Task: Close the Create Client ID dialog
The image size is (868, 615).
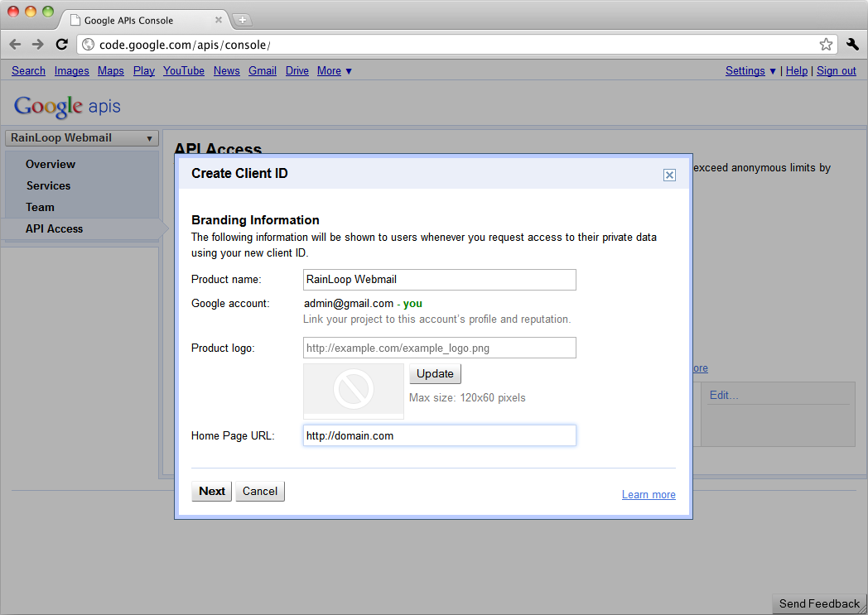Action: (x=669, y=175)
